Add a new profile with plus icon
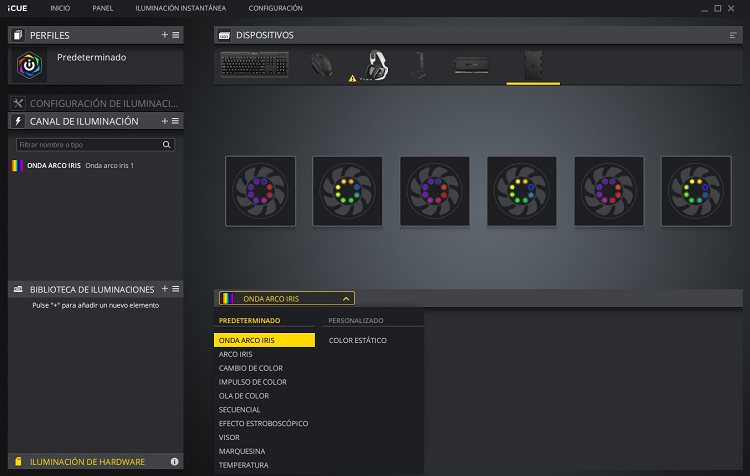This screenshot has width=750, height=476. (165, 35)
